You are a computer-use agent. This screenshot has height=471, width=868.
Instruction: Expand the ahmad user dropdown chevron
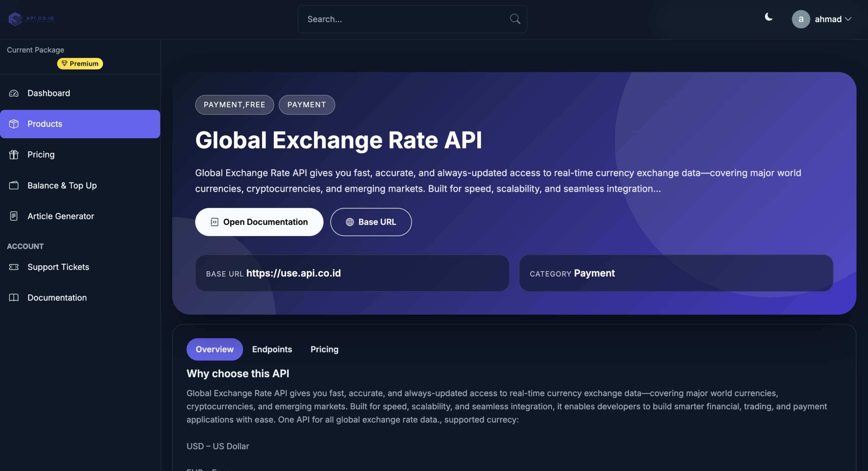848,19
